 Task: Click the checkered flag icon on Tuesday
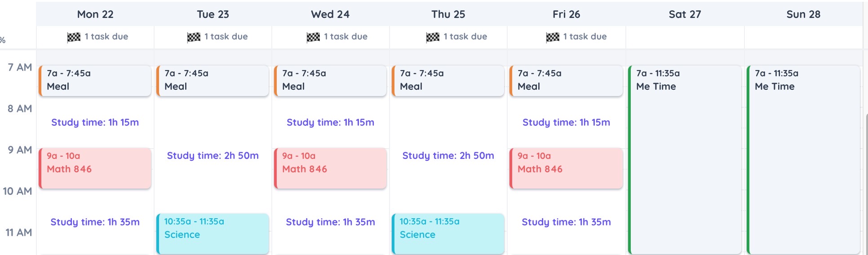pyautogui.click(x=194, y=37)
